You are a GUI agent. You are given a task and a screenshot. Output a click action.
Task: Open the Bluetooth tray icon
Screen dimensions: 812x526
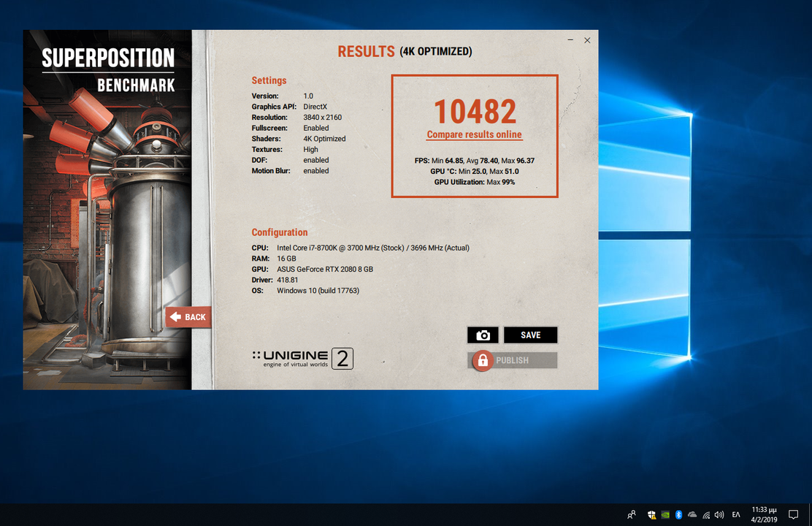tap(678, 514)
